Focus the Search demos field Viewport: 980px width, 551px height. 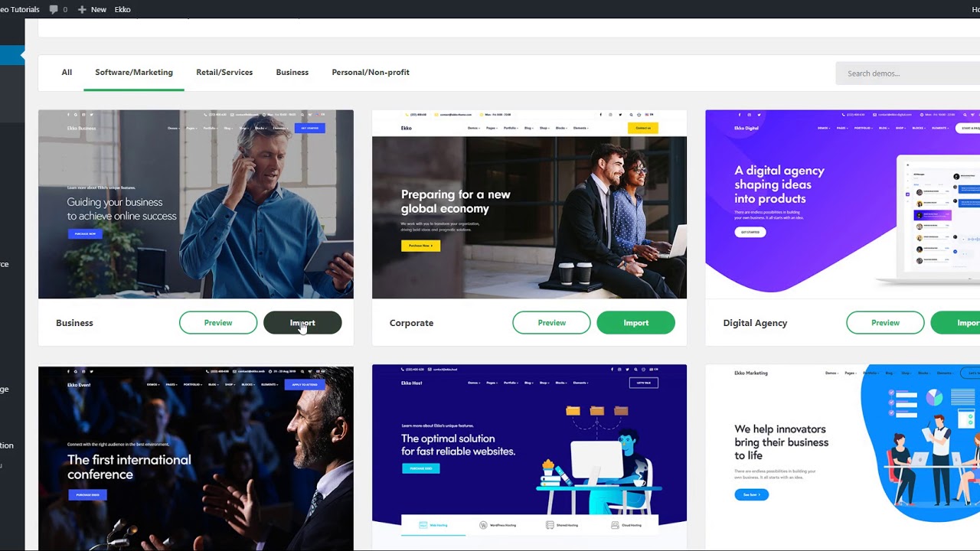click(x=907, y=73)
